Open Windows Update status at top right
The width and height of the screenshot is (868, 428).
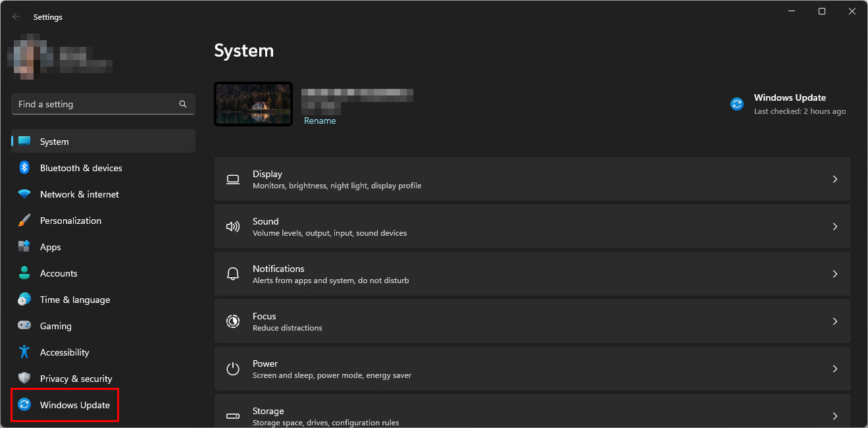coord(789,104)
